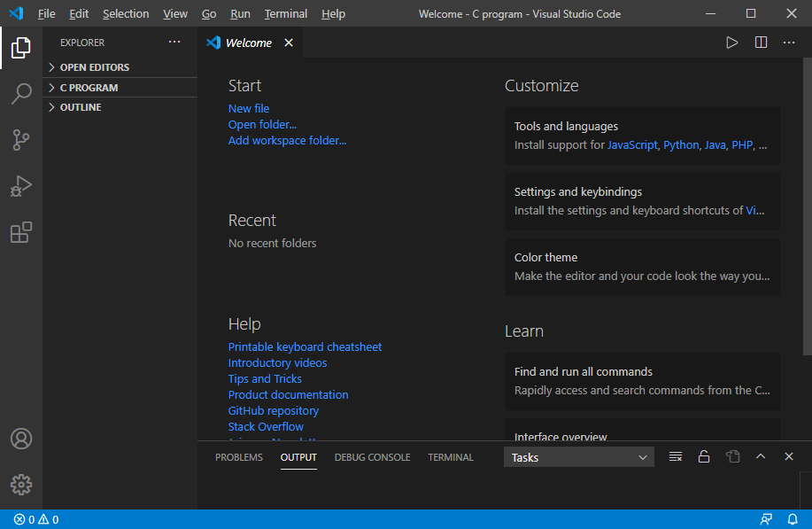Expand the C PROGRAM folder section
The width and height of the screenshot is (812, 529).
[x=120, y=88]
